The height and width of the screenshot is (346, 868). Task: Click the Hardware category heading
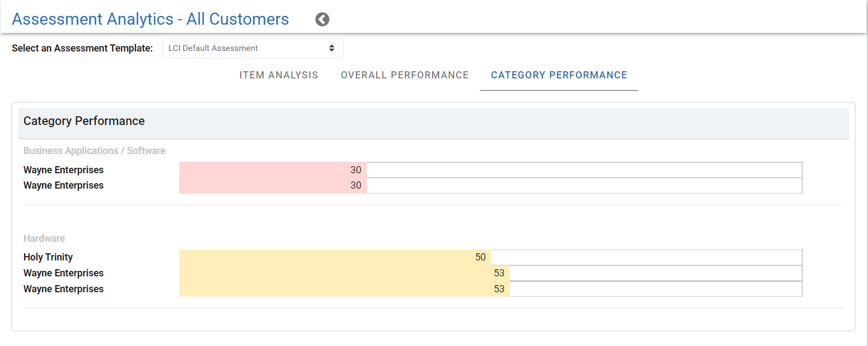tap(44, 239)
